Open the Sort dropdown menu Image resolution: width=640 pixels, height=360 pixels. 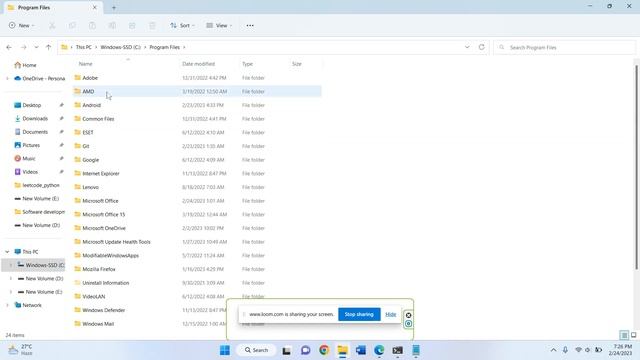[182, 25]
